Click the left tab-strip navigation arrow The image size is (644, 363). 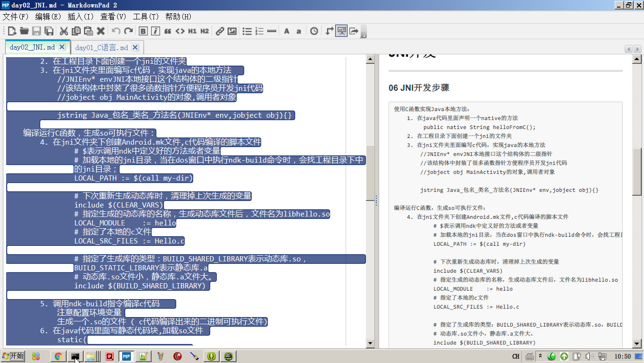pyautogui.click(x=628, y=49)
